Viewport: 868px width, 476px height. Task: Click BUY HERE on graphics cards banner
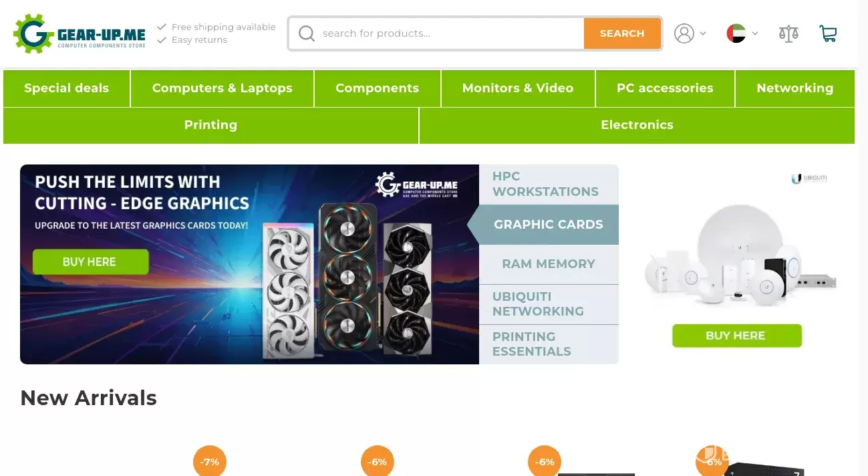pos(90,262)
